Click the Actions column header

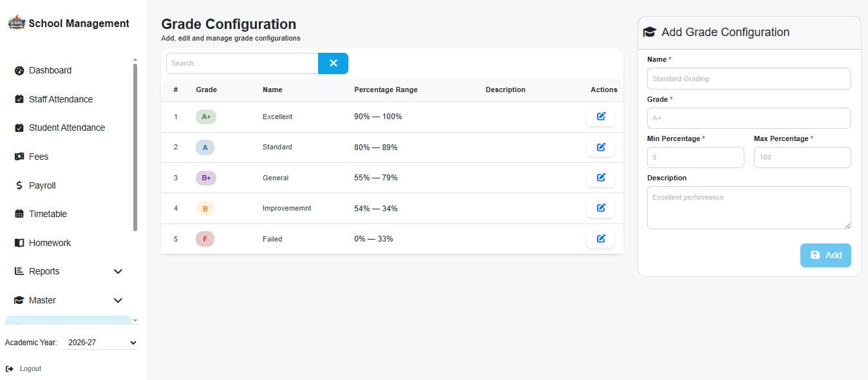click(x=604, y=90)
